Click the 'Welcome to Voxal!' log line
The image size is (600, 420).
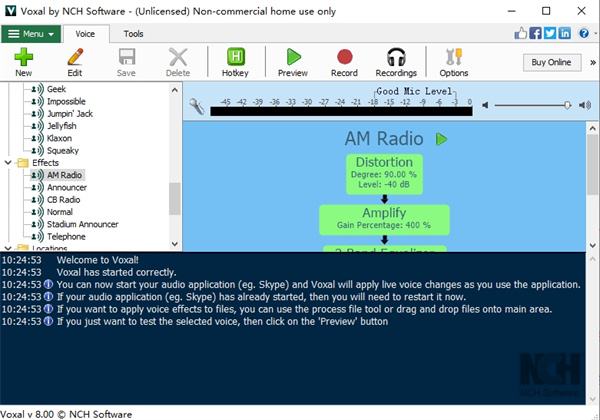click(x=98, y=260)
